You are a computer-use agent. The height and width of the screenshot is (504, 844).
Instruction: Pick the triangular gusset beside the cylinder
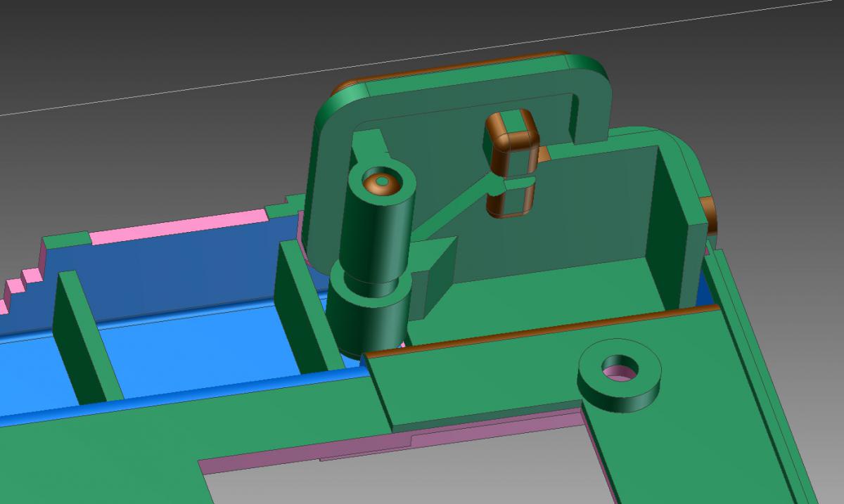[433, 274]
